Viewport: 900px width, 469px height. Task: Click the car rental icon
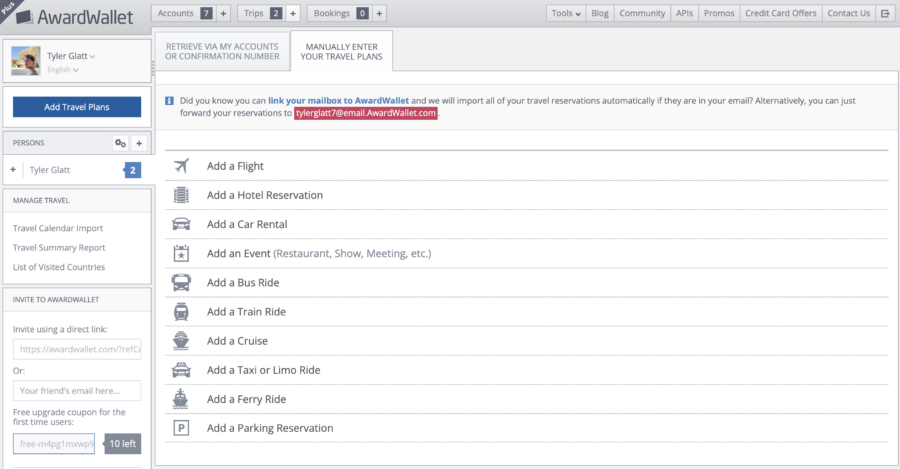coord(181,224)
